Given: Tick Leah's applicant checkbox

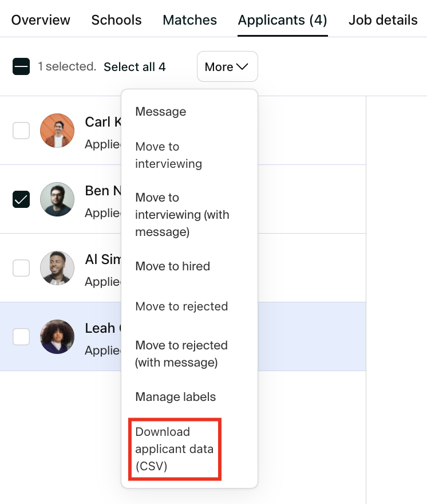Looking at the screenshot, I should coord(21,337).
